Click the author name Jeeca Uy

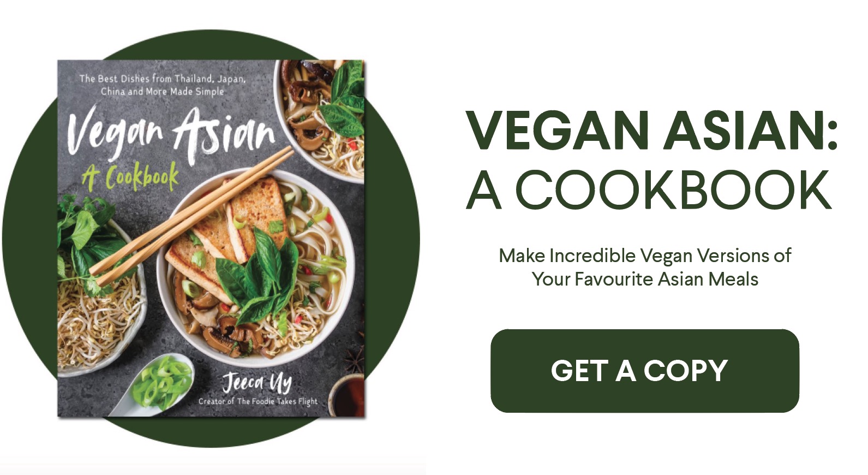(x=256, y=382)
